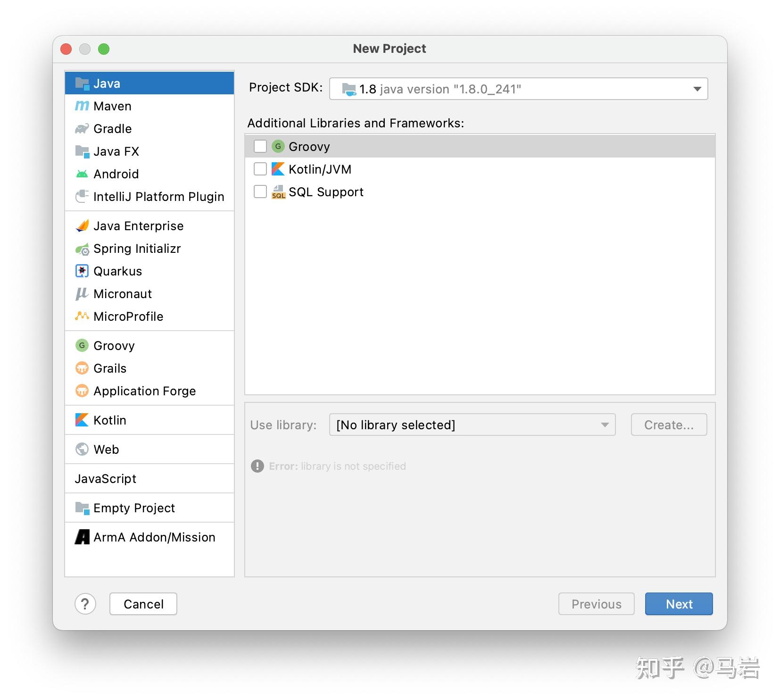This screenshot has height=700, width=780.
Task: Click the green zoom window control
Action: click(104, 49)
